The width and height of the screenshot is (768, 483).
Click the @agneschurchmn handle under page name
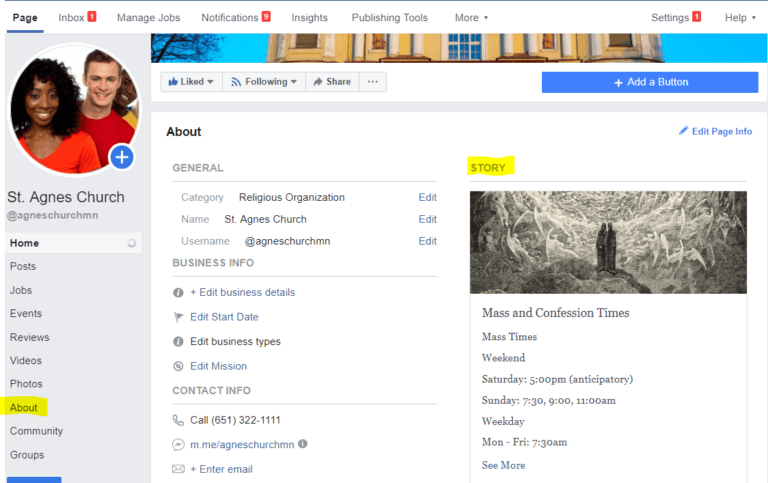(52, 216)
